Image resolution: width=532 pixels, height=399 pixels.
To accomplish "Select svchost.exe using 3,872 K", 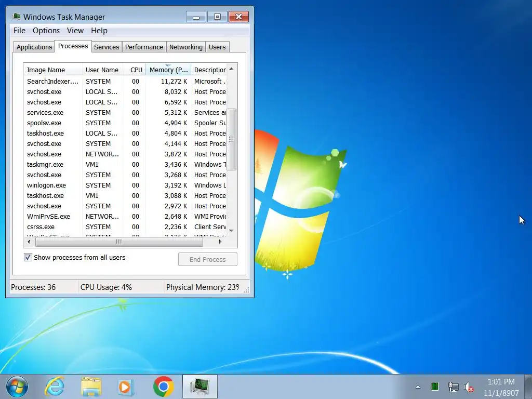I will tap(125, 154).
